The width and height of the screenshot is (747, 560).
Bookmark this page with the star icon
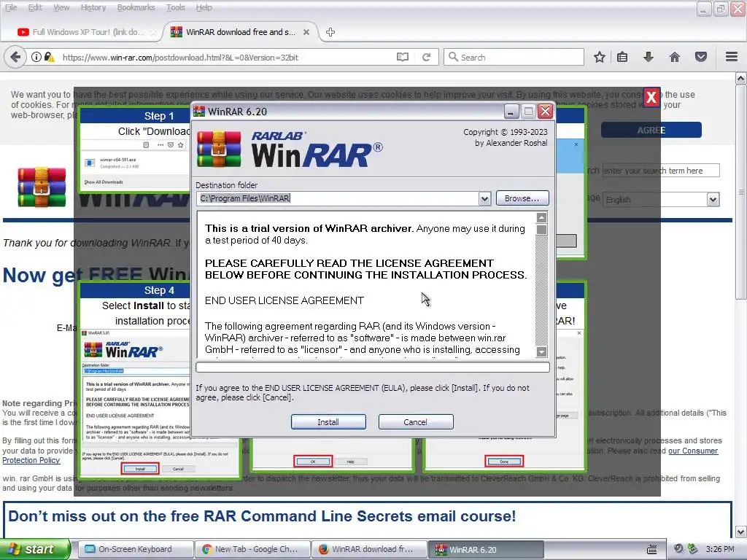pyautogui.click(x=600, y=57)
